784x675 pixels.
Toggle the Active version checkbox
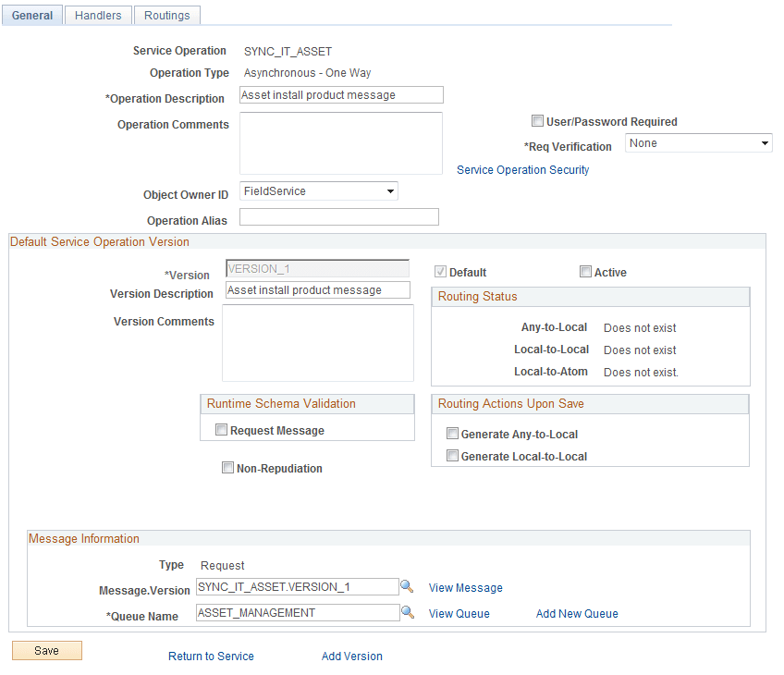(585, 272)
